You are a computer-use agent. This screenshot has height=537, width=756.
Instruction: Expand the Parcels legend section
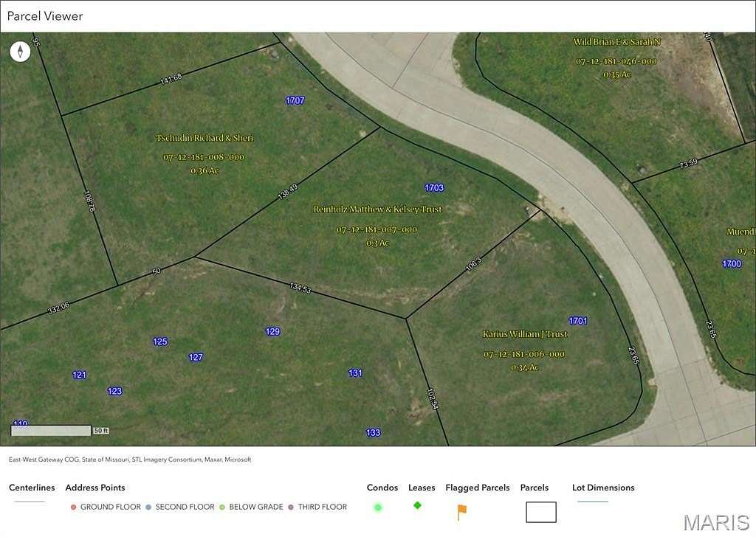(534, 488)
